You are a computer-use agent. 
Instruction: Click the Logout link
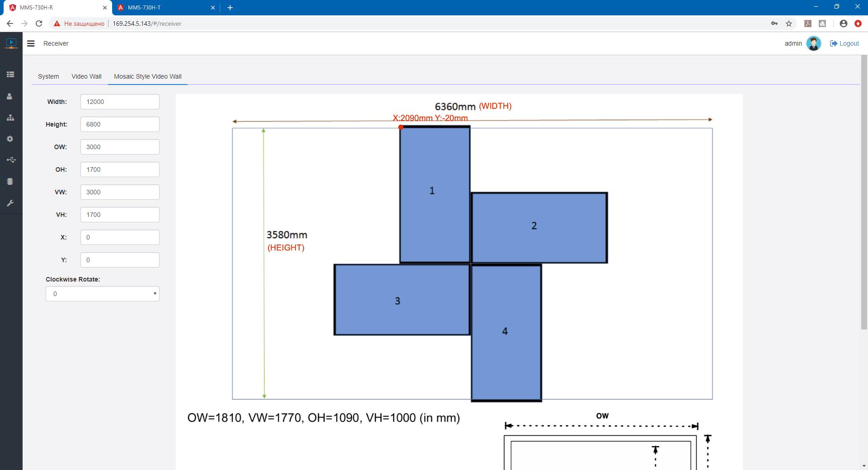(x=844, y=43)
